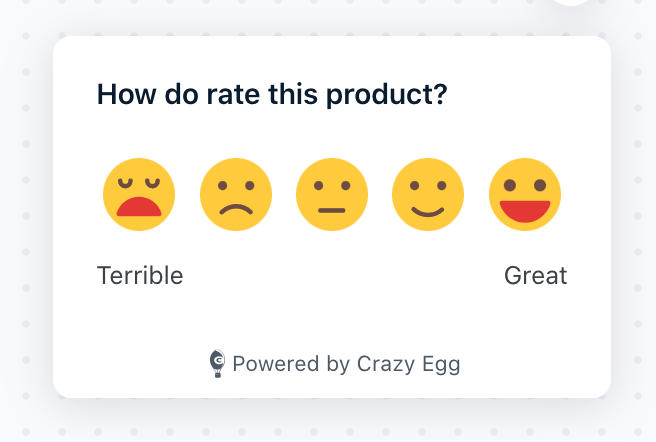This screenshot has width=656, height=442.
Task: Click the Crazy Egg balloon logo
Action: [x=217, y=363]
